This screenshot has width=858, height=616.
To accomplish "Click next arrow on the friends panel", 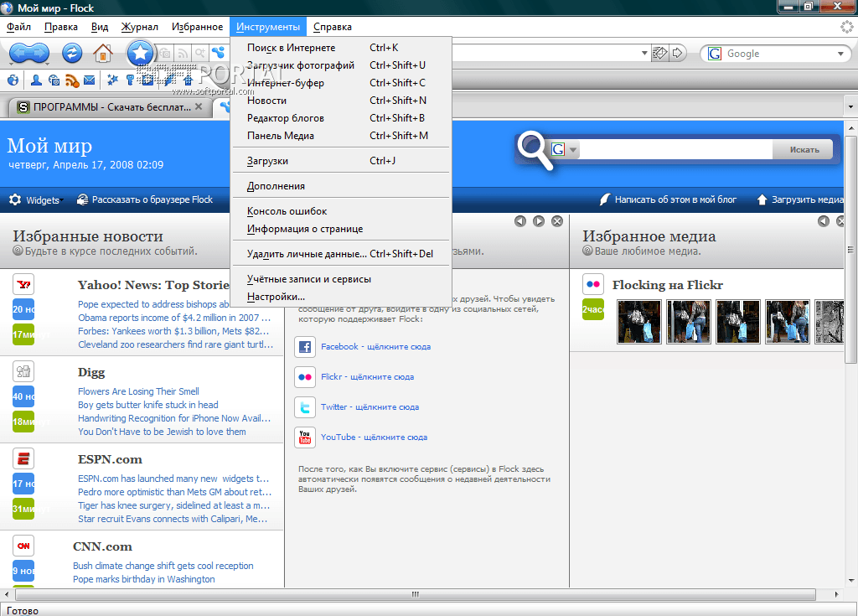I will pyautogui.click(x=539, y=221).
